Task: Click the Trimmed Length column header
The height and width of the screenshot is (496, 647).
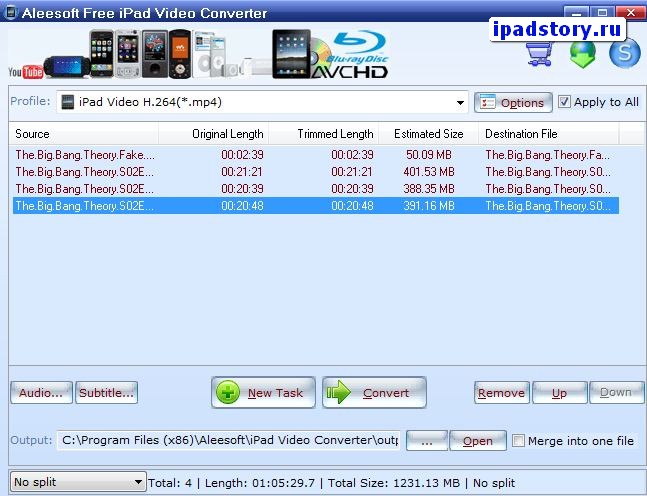Action: point(324,134)
